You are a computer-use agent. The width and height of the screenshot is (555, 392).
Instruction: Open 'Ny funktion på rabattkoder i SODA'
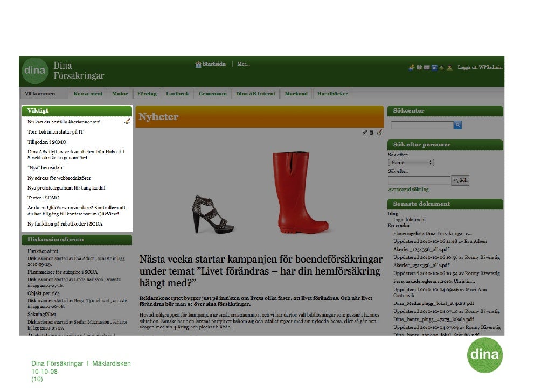[x=65, y=224]
